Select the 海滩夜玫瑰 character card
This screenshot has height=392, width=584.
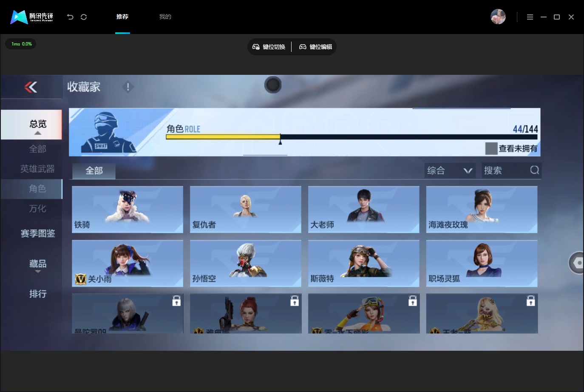(x=482, y=210)
